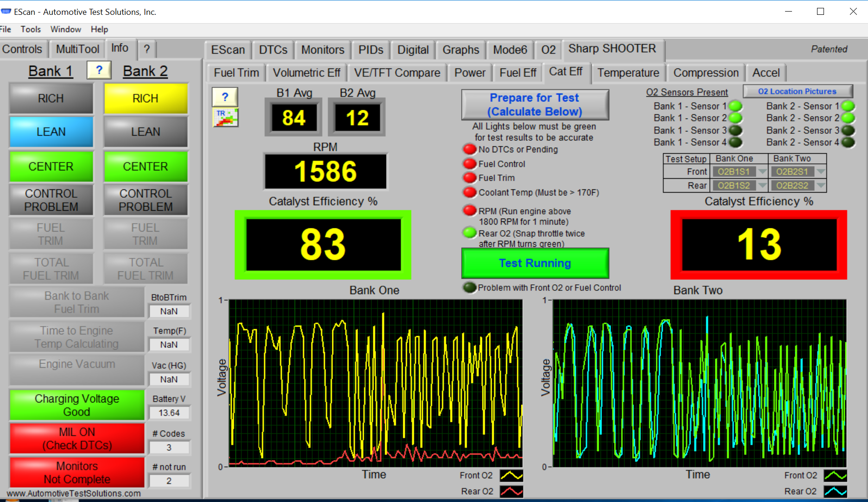Click the # Codes value field
The width and height of the screenshot is (868, 502).
(169, 447)
